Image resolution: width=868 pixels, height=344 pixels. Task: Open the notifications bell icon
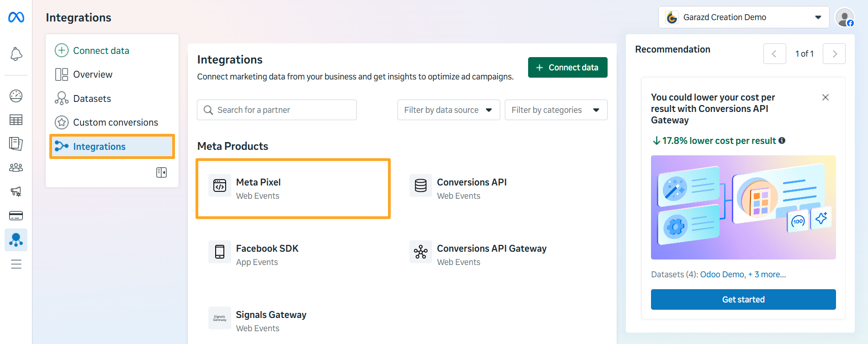pyautogui.click(x=16, y=54)
